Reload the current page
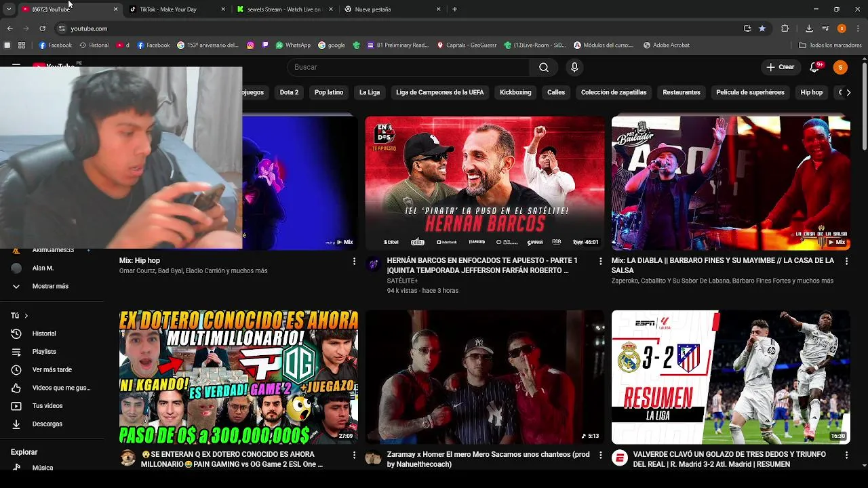Screen dimensions: 868x488 [42, 28]
